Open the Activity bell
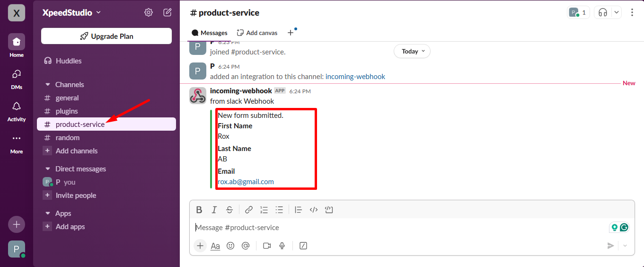Screen dimensions: 644x267 coord(17,110)
